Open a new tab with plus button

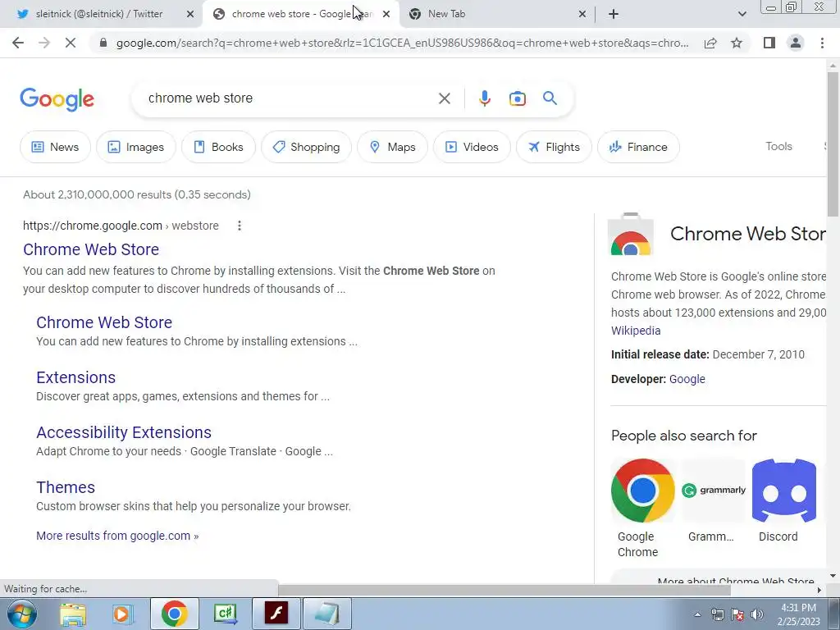pos(614,14)
